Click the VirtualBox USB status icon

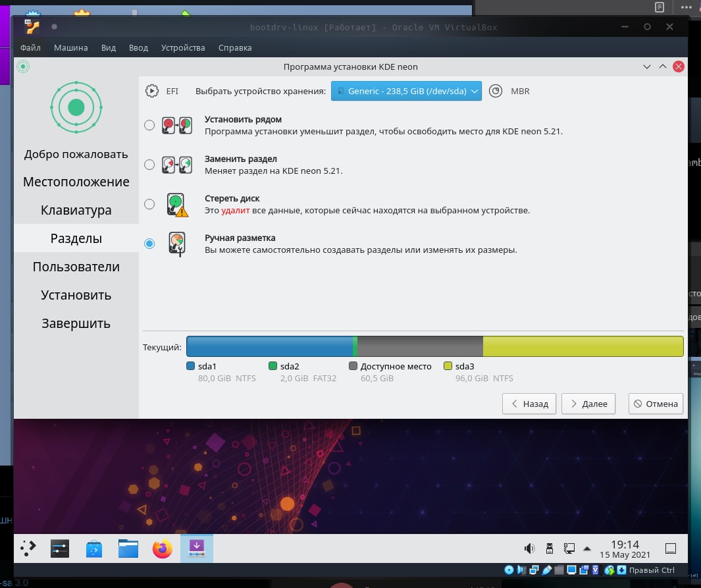pyautogui.click(x=547, y=570)
